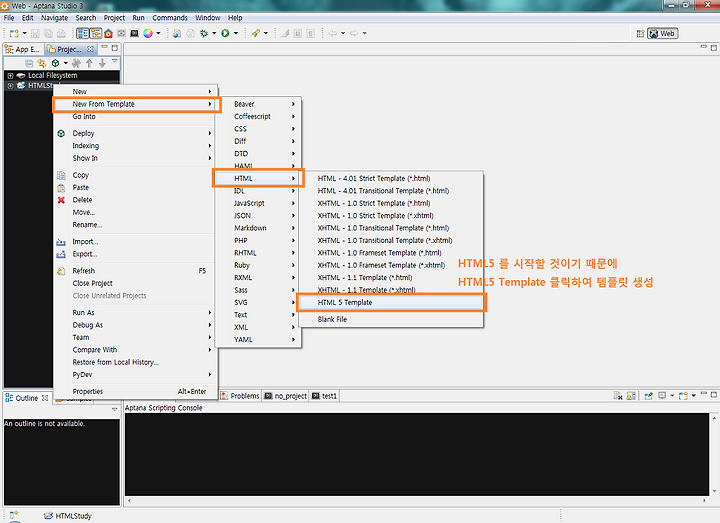Click Import... in context menu
Image resolution: width=720 pixels, height=523 pixels.
coord(134,242)
